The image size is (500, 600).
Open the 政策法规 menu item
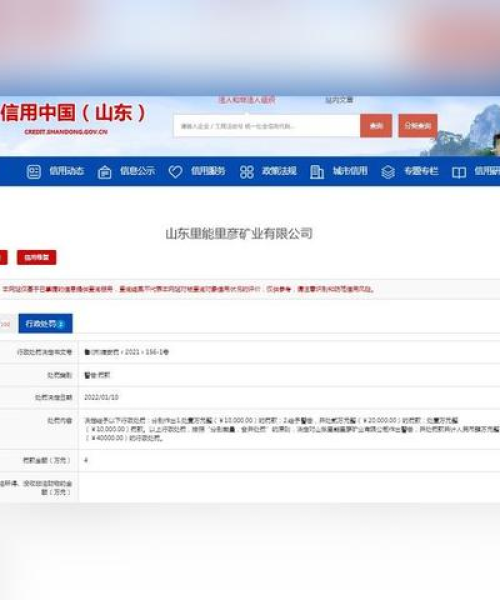279,171
